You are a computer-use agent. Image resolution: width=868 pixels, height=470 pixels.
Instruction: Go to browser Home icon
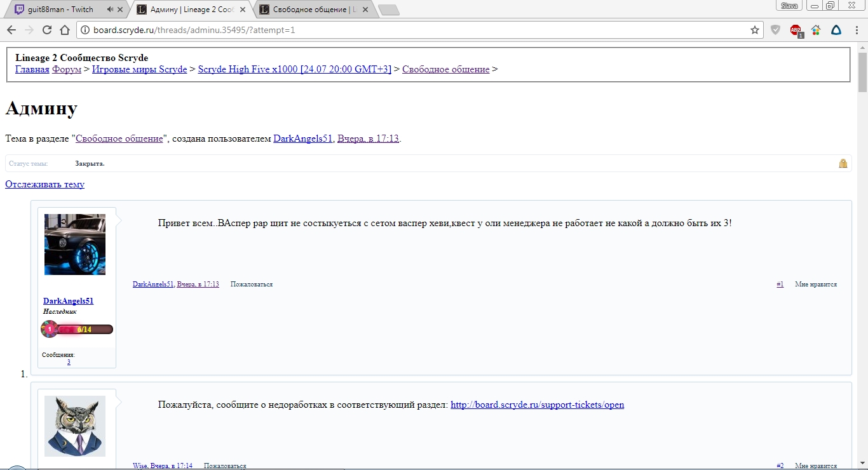tap(64, 30)
